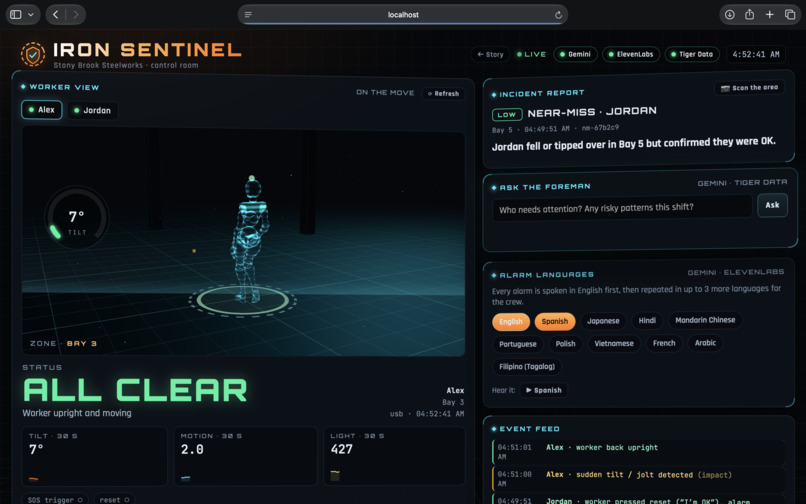Viewport: 806px width, 504px height.
Task: Enable the Mandarin Chinese alarm language
Action: point(705,320)
